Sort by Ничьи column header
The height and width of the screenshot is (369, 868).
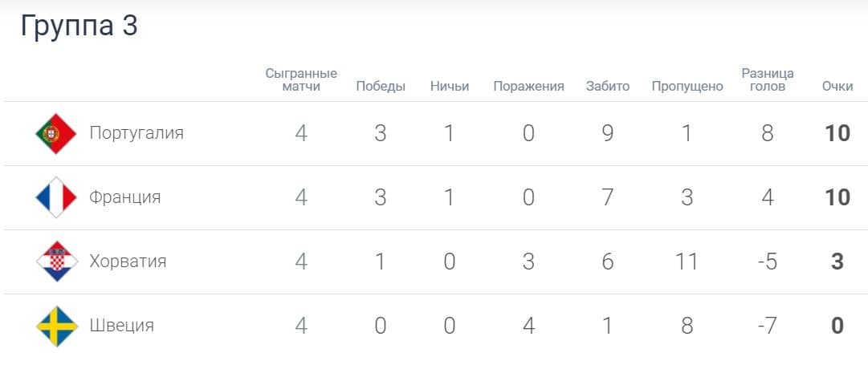click(450, 87)
